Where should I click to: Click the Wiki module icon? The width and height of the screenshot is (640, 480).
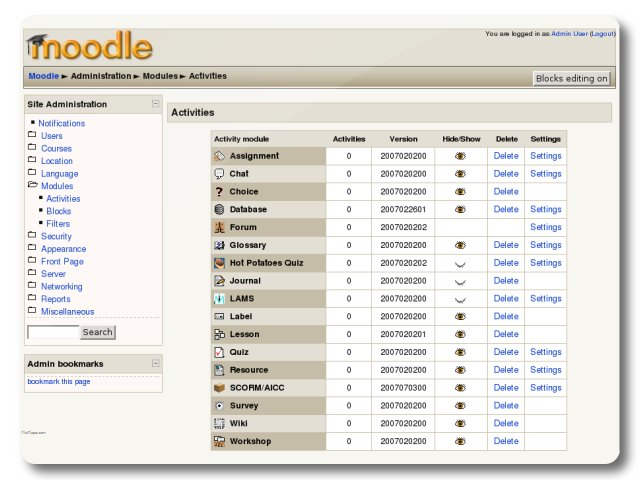[219, 423]
